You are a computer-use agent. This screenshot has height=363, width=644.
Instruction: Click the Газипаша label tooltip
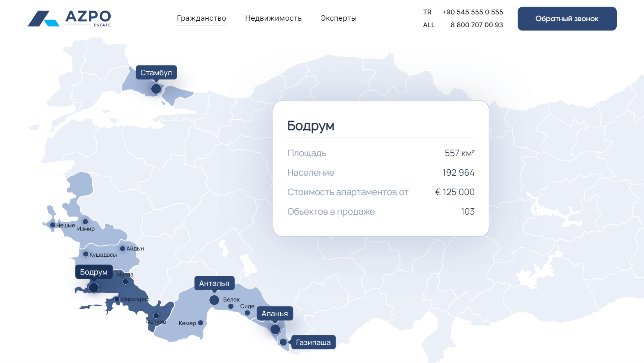tap(313, 342)
